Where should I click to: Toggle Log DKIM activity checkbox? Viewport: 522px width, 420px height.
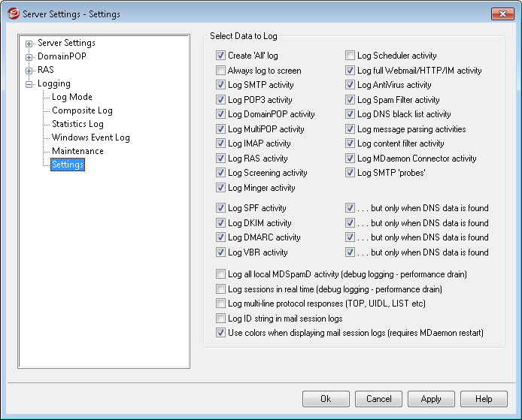point(220,223)
